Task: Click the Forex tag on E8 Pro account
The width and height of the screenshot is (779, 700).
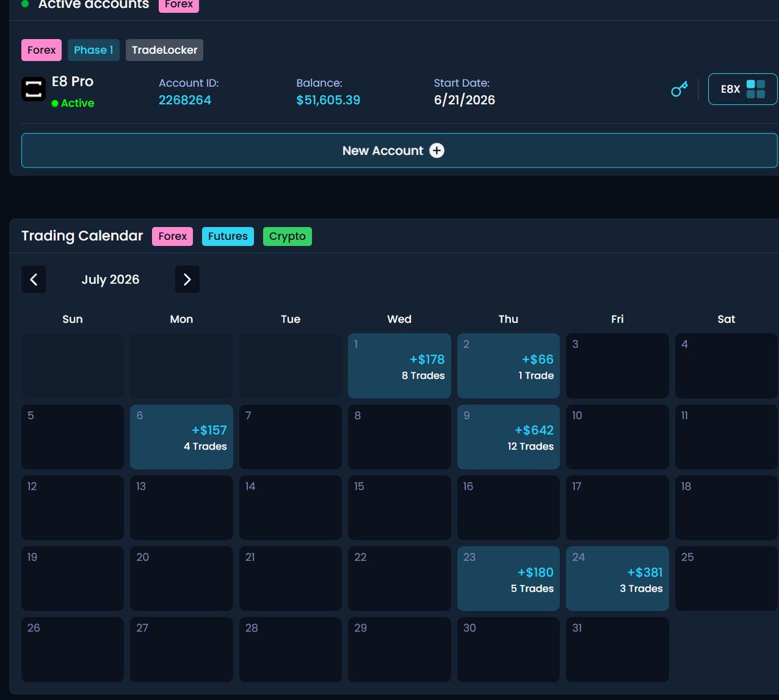Action: pyautogui.click(x=42, y=50)
